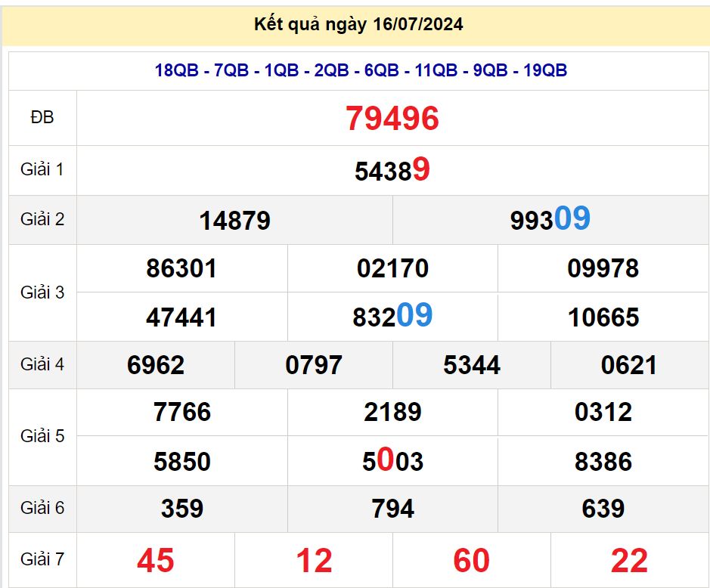Image resolution: width=710 pixels, height=588 pixels.
Task: Click the Giải 4 number 6962
Action: pos(156,366)
